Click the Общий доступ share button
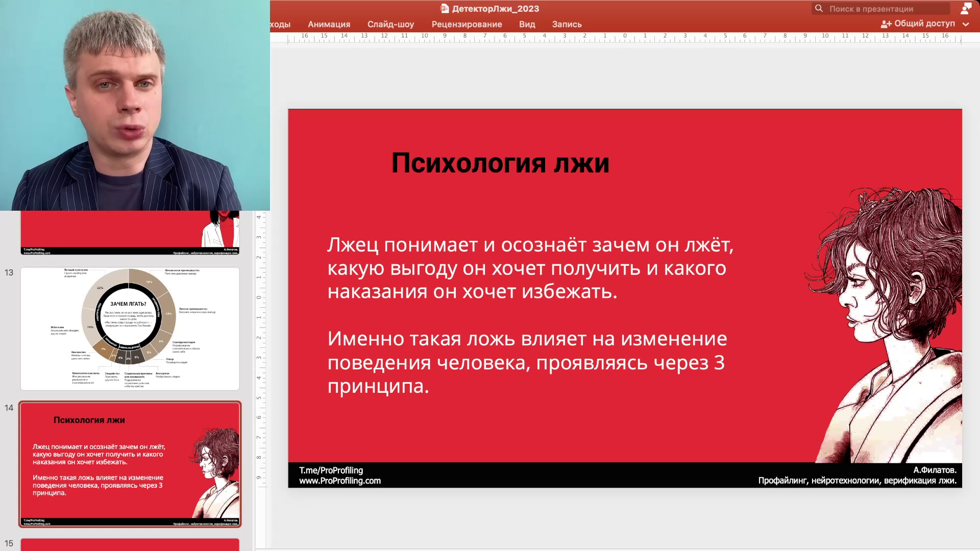The image size is (980, 551). click(x=918, y=23)
